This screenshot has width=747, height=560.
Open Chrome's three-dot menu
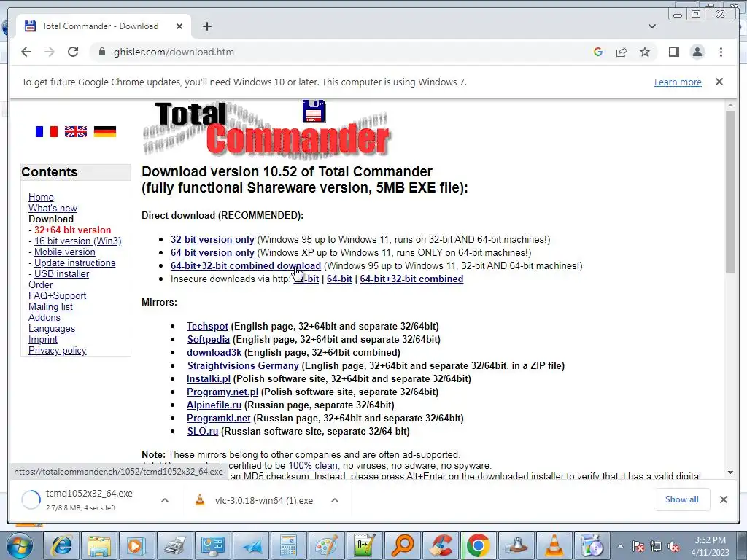pyautogui.click(x=721, y=52)
